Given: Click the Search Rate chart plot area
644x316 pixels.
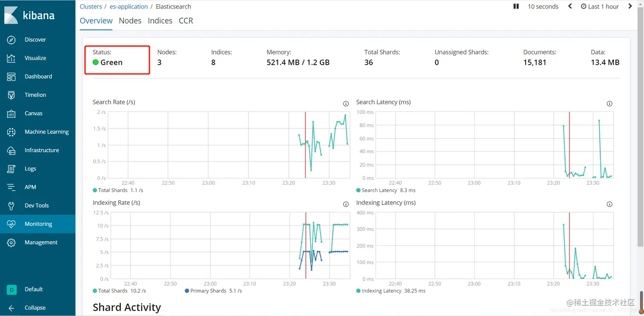Looking at the screenshot, I should point(229,145).
